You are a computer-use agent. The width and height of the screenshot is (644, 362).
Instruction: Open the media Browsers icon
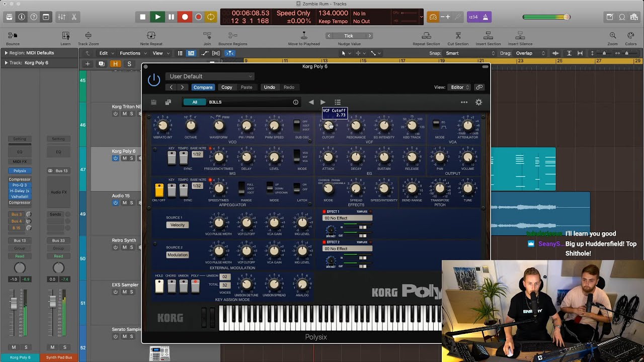(634, 17)
